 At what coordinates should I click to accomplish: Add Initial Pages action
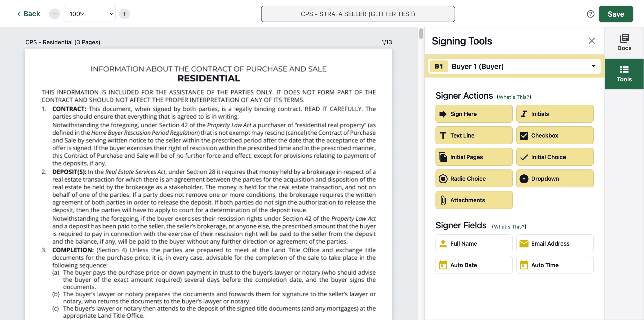click(474, 157)
